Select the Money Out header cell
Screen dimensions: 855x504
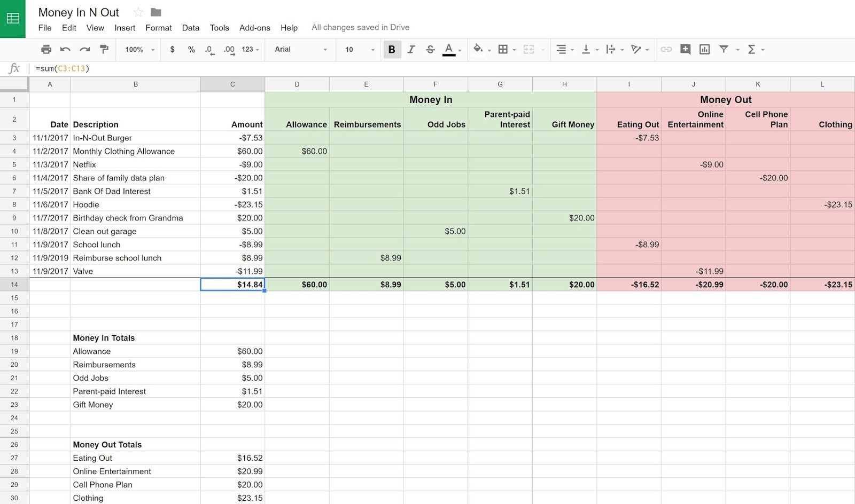[726, 99]
